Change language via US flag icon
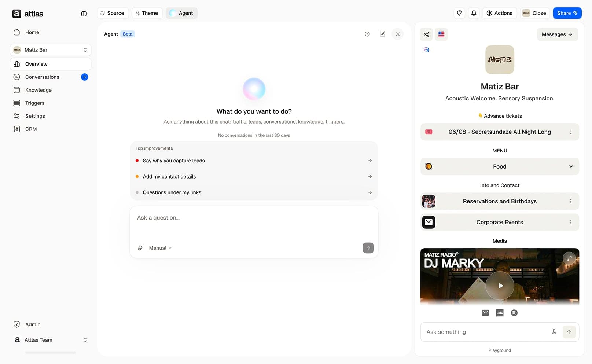Image resolution: width=592 pixels, height=364 pixels. click(441, 34)
